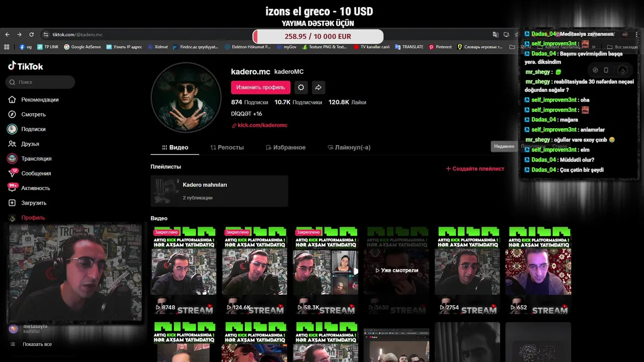
Task: Open the Уже смотрели video
Action: coord(396,270)
